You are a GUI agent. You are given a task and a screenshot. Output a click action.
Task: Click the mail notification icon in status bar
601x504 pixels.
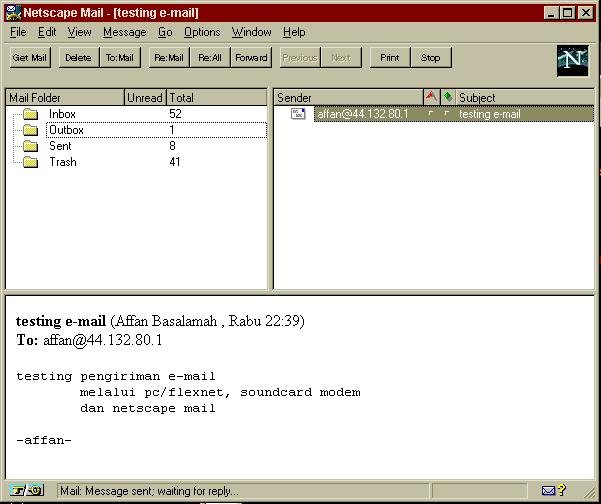point(548,491)
